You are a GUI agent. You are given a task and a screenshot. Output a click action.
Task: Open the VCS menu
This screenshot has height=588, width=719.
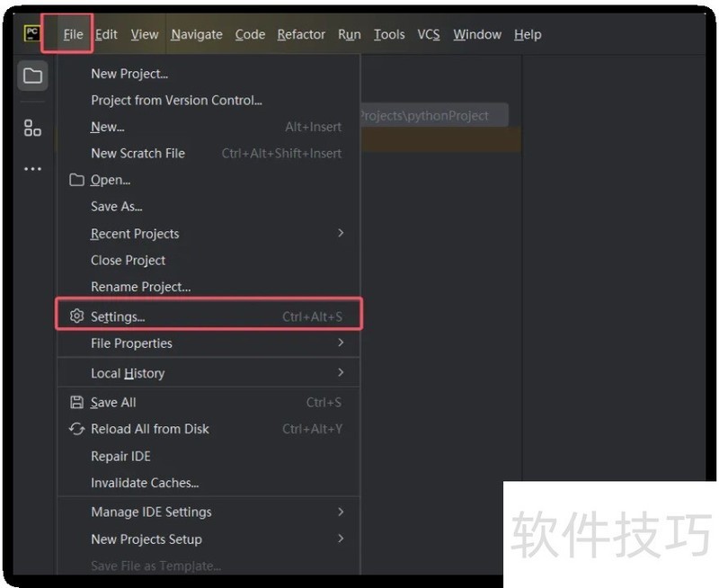pos(429,34)
